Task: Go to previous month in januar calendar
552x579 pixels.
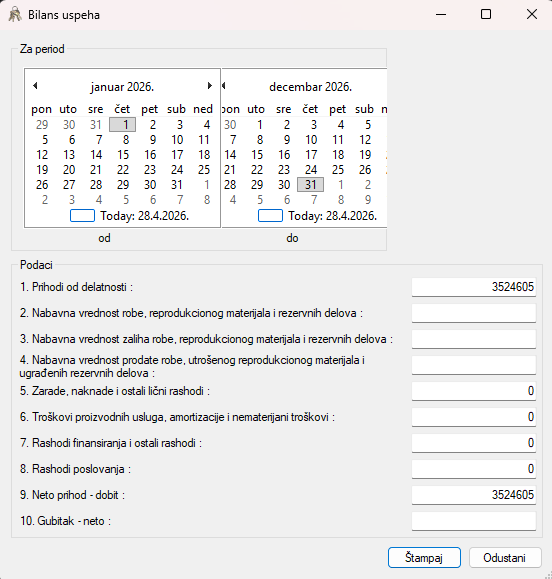Action: pos(35,86)
